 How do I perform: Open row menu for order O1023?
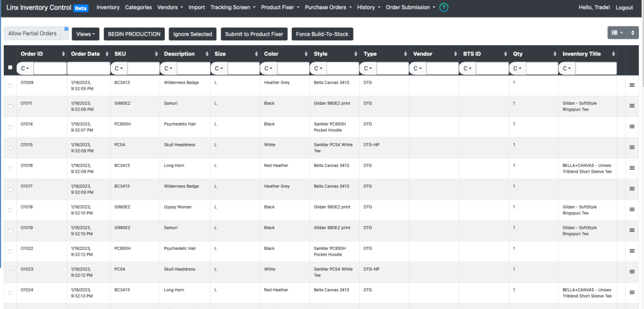[x=631, y=272]
